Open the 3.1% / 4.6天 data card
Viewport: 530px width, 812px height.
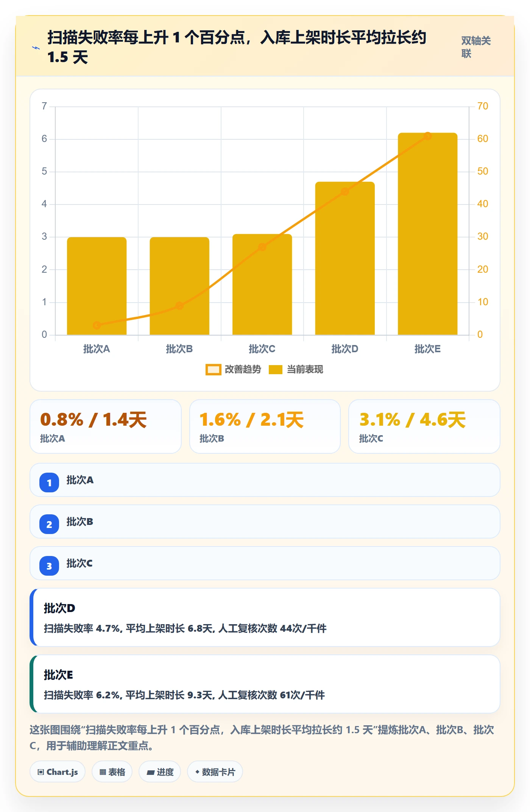424,426
